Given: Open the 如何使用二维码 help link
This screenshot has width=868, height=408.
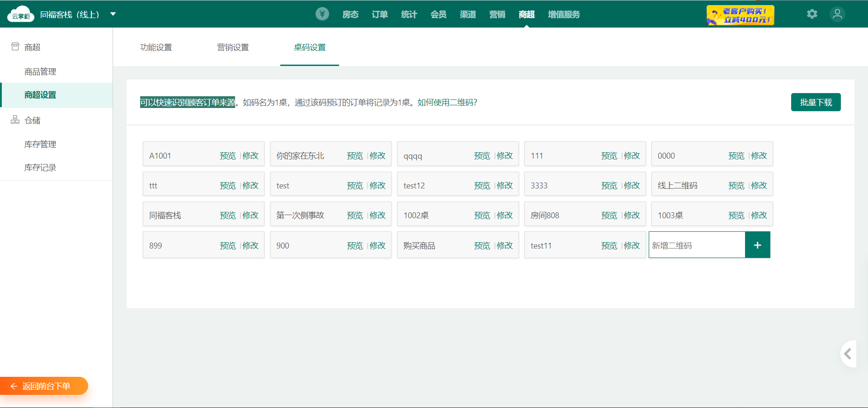Looking at the screenshot, I should coord(447,103).
